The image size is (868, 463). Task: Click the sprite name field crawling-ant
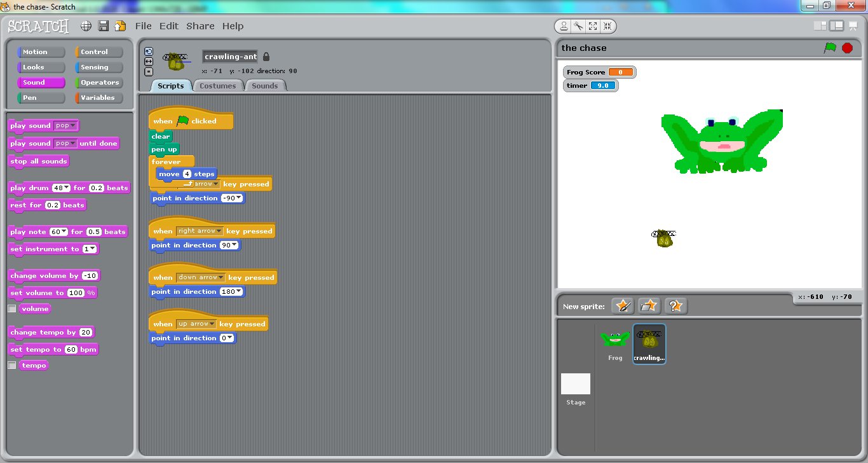point(230,57)
